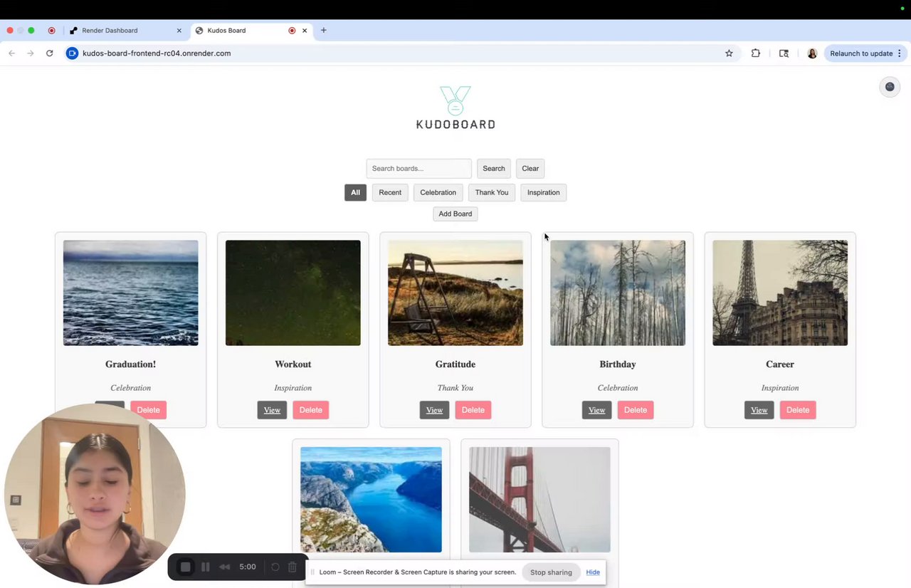
Task: Click Stop sharing in Loom bar
Action: pos(551,572)
